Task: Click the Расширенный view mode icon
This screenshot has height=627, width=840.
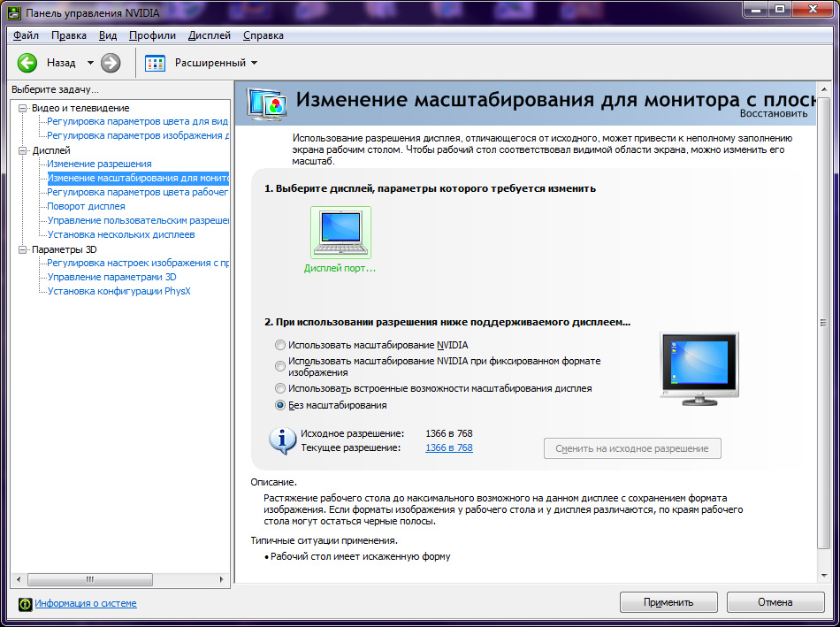Action: coord(156,63)
